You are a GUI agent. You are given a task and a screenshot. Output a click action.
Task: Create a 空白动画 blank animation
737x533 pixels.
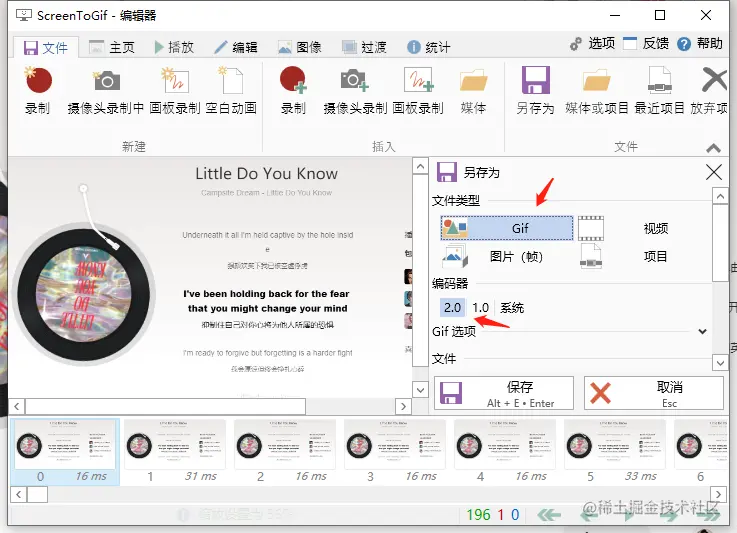(x=231, y=91)
